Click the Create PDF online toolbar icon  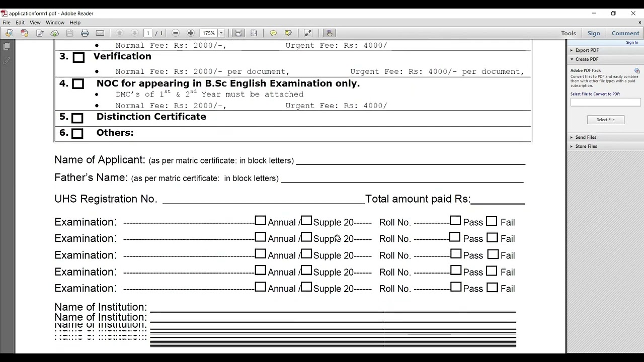click(x=24, y=33)
